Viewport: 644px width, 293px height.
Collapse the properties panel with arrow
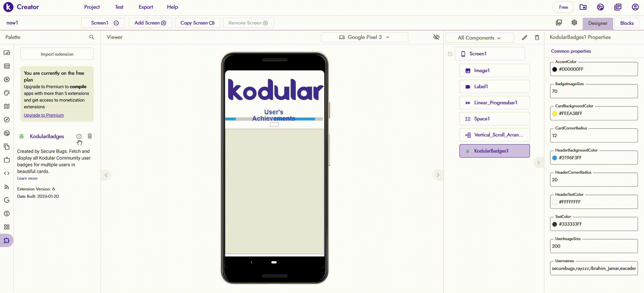coord(539,163)
